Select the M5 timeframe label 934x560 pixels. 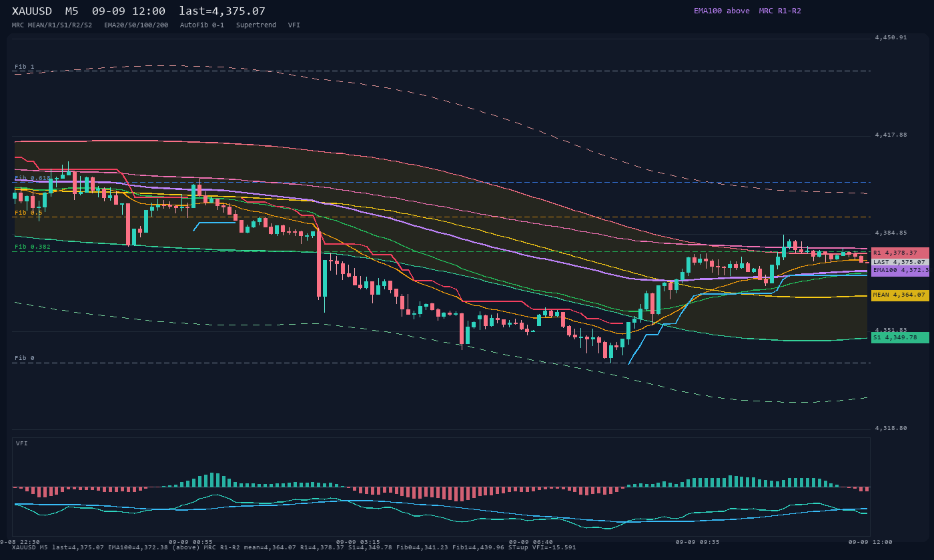tap(72, 11)
